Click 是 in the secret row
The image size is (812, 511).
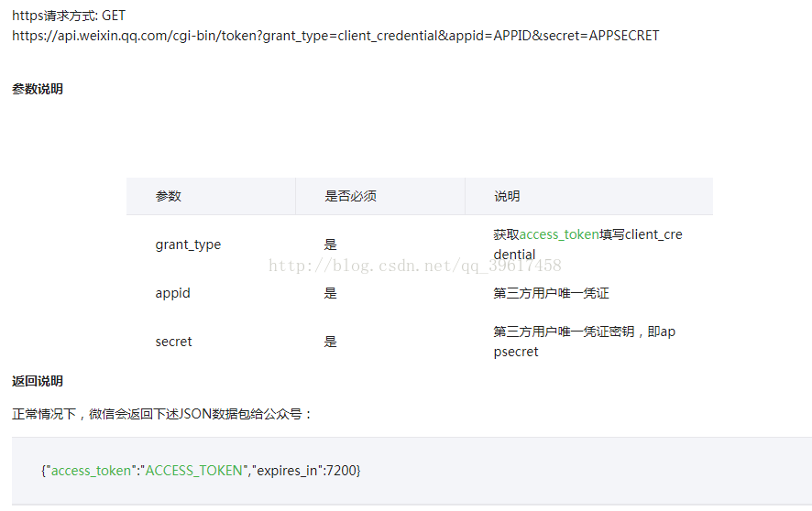pyautogui.click(x=331, y=342)
